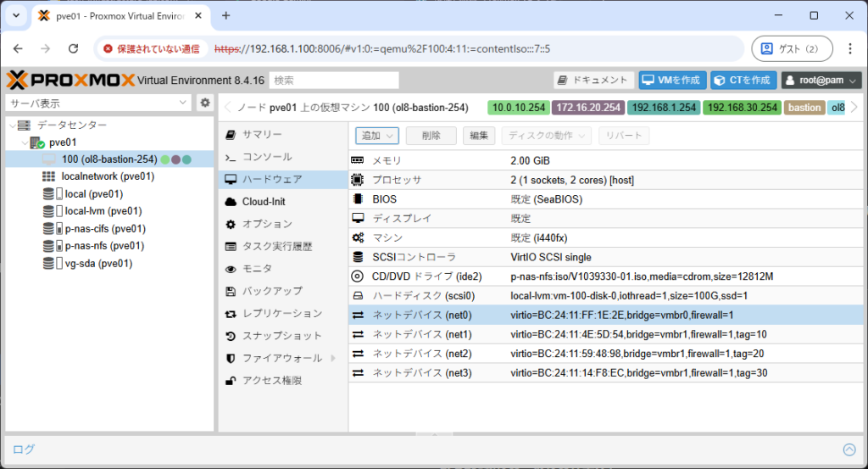Open the サマリー tab
This screenshot has width=868, height=469.
(x=283, y=135)
